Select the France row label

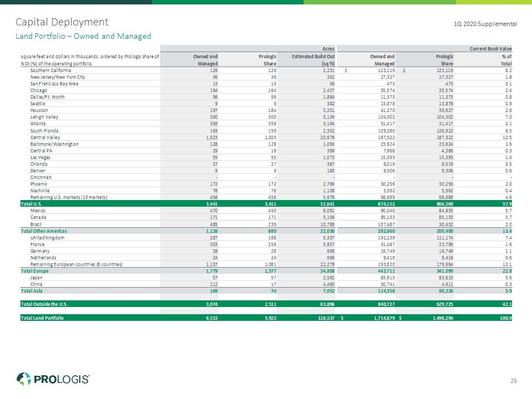pyautogui.click(x=37, y=244)
